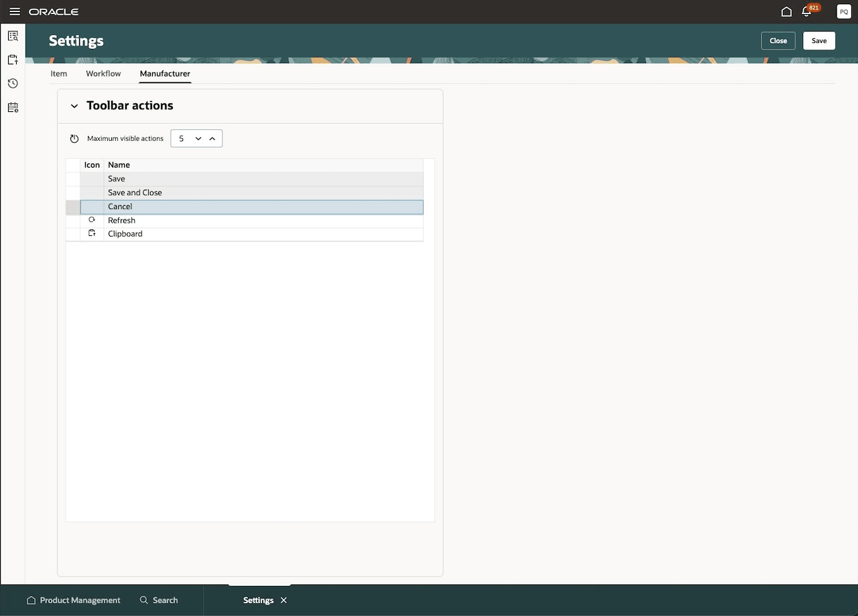Open the list search sidebar icon

13,36
